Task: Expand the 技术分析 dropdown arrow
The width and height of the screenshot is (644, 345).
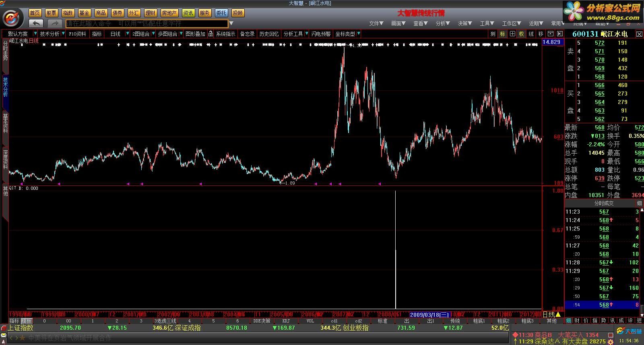Action: [x=63, y=33]
